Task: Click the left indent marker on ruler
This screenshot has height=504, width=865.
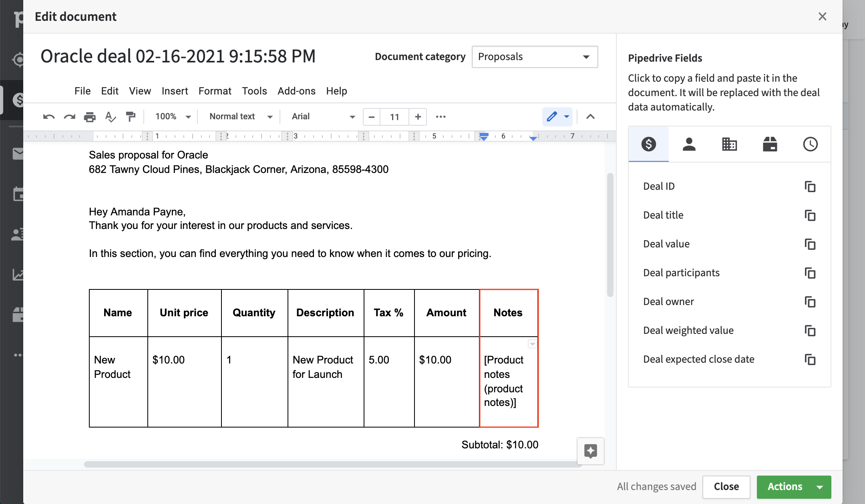Action: (x=484, y=137)
